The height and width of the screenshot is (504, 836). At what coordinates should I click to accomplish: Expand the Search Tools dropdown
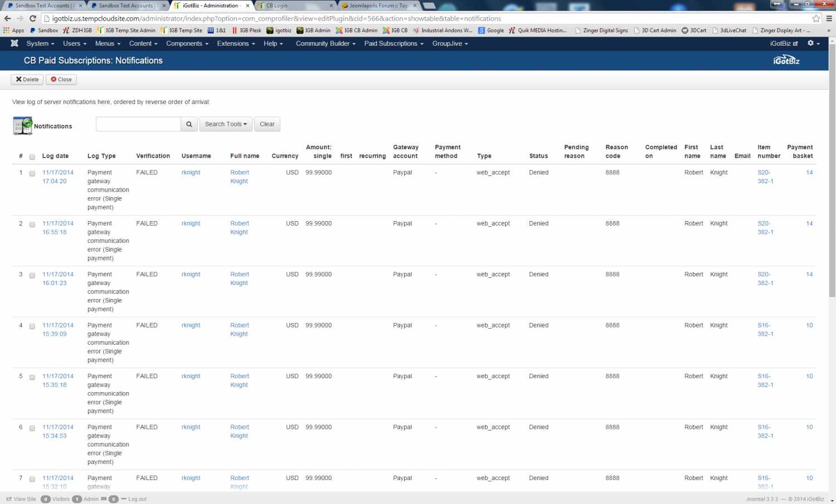[x=226, y=124]
